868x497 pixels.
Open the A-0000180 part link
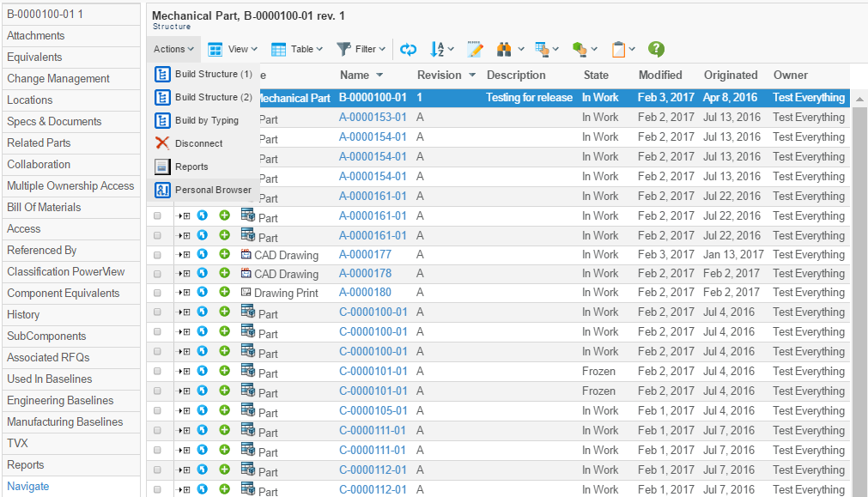coord(365,293)
